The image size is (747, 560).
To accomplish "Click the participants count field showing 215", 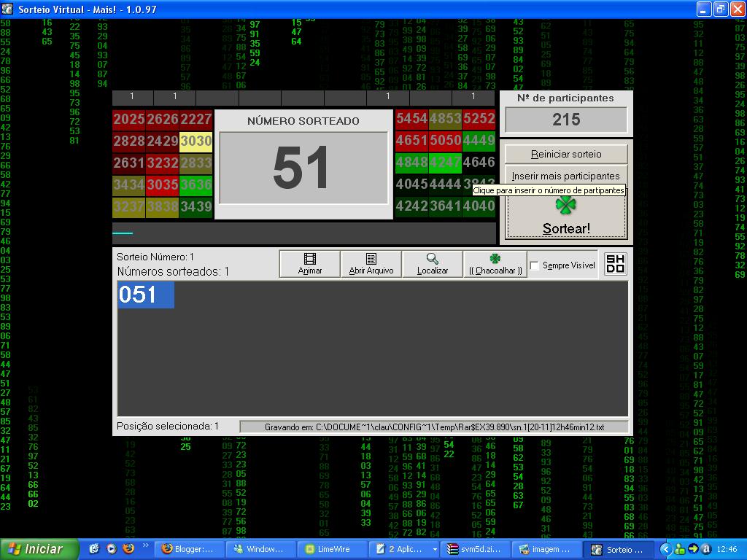I will [566, 119].
